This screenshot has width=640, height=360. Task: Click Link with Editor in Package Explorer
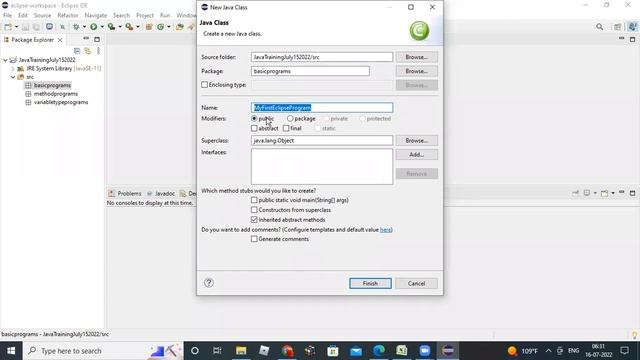[x=87, y=51]
